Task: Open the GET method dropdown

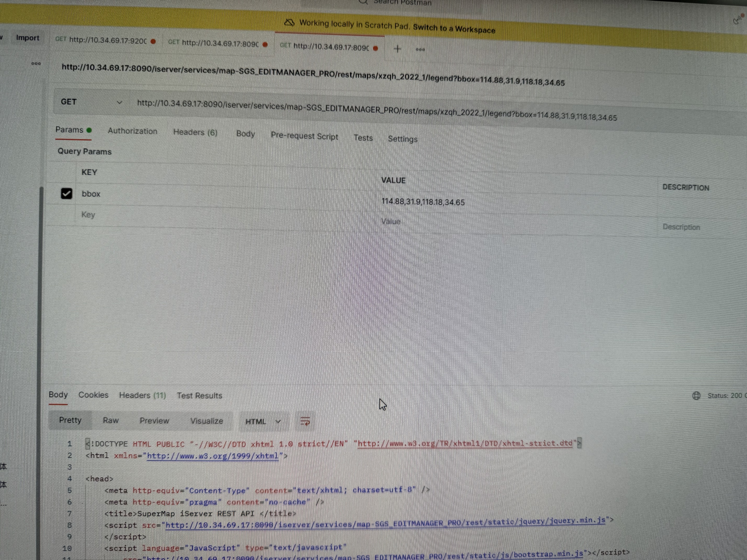Action: [91, 102]
